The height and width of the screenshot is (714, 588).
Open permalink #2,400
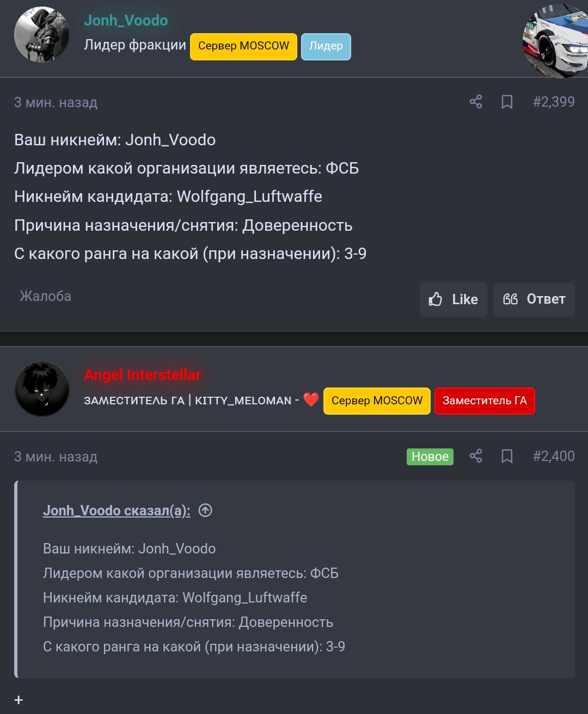pyautogui.click(x=554, y=456)
